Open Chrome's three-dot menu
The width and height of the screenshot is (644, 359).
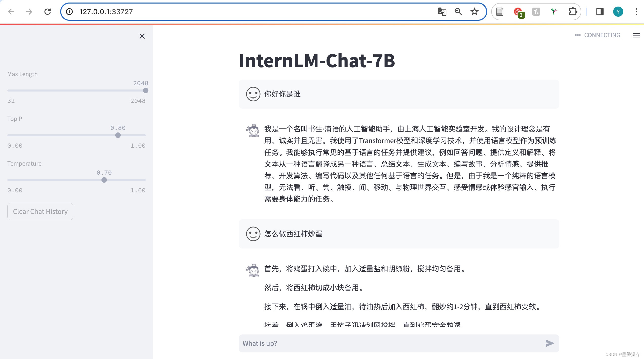(636, 12)
